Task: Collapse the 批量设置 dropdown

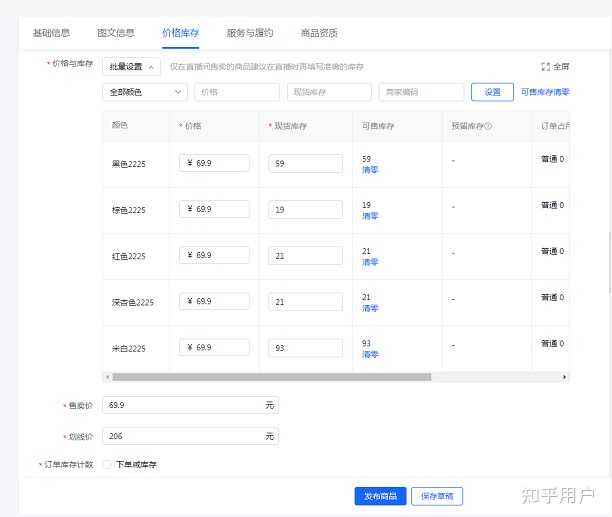Action: pos(132,67)
